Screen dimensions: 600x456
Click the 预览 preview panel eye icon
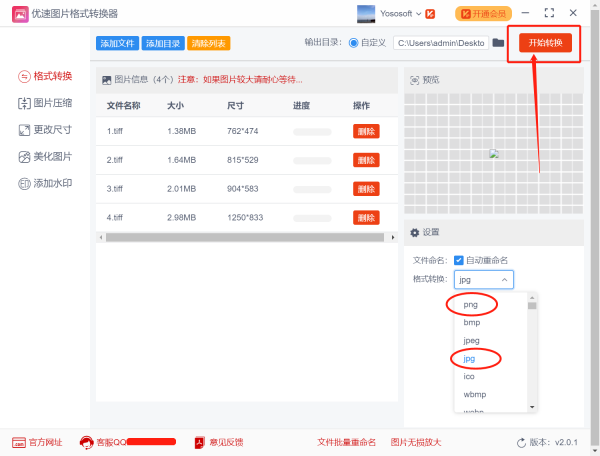tap(414, 80)
